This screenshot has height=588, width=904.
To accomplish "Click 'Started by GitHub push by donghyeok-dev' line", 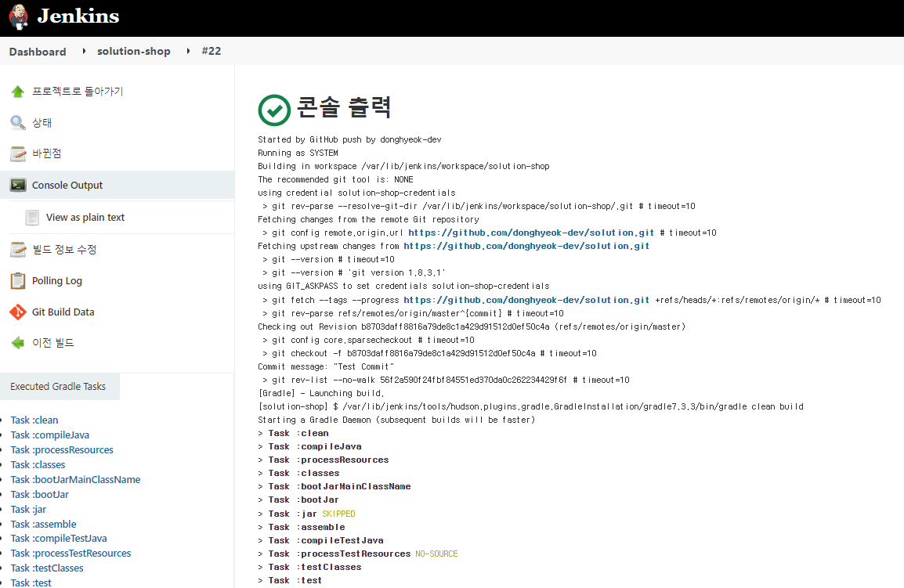I will 349,139.
